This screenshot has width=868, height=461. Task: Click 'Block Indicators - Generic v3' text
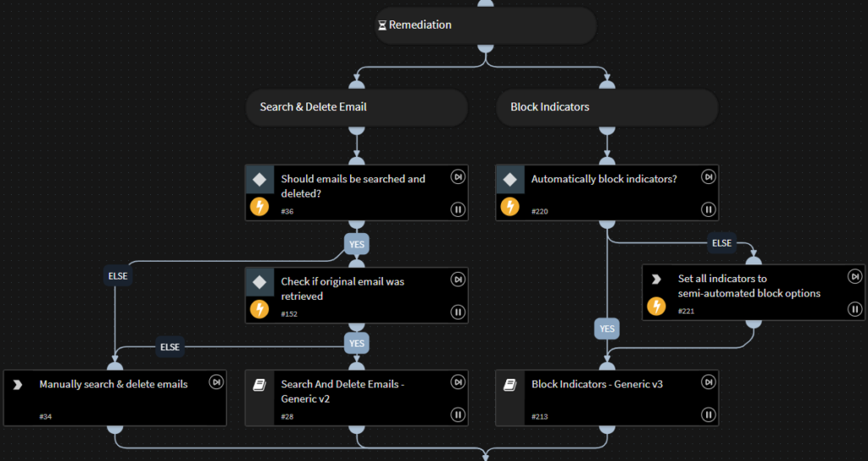point(598,384)
